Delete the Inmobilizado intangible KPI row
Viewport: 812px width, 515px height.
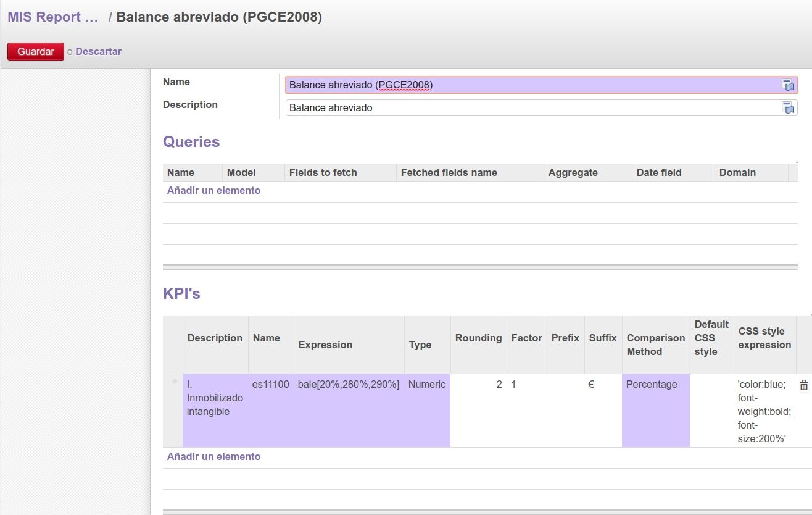point(803,385)
